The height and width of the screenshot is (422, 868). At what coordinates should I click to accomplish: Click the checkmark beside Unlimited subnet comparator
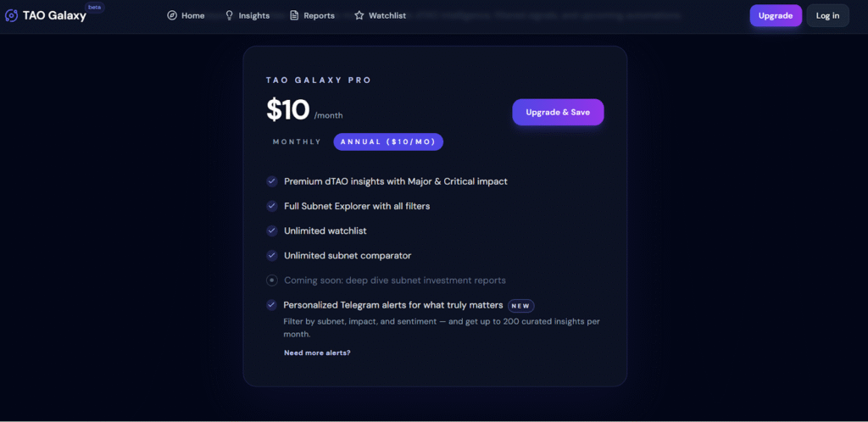[272, 255]
